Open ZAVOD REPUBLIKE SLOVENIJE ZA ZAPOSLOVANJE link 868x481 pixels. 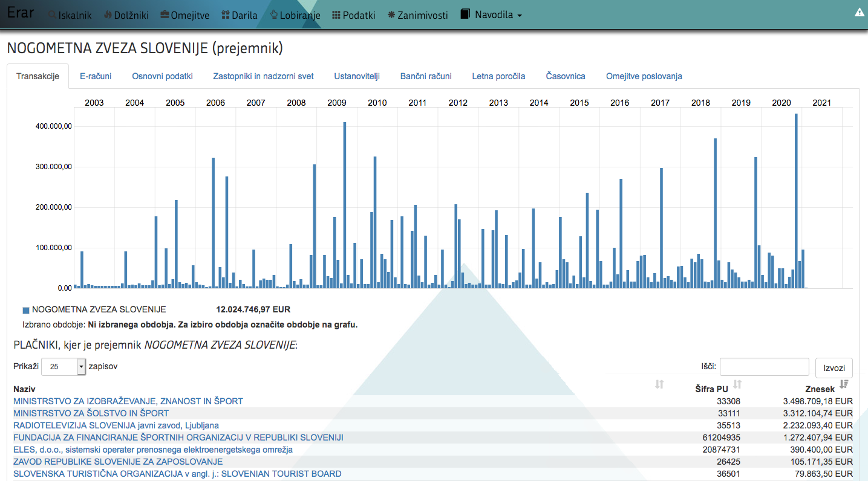(x=118, y=462)
